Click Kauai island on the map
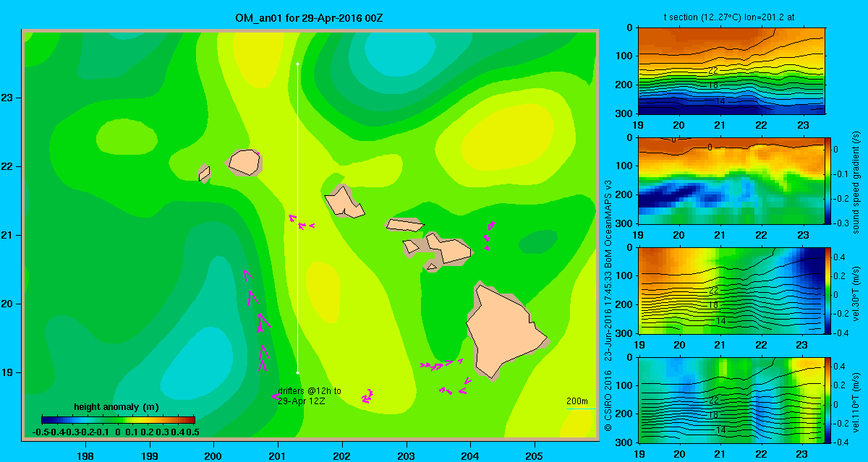Image resolution: width=868 pixels, height=462 pixels. point(244,162)
